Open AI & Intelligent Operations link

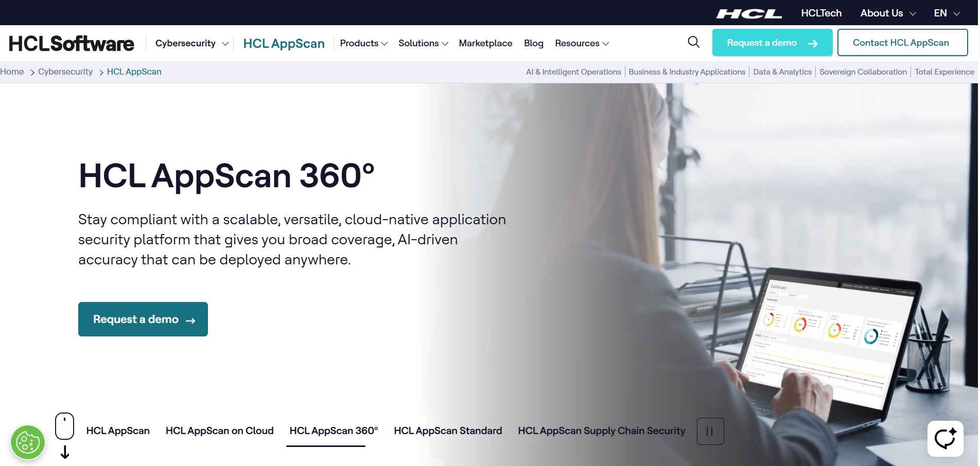[573, 72]
